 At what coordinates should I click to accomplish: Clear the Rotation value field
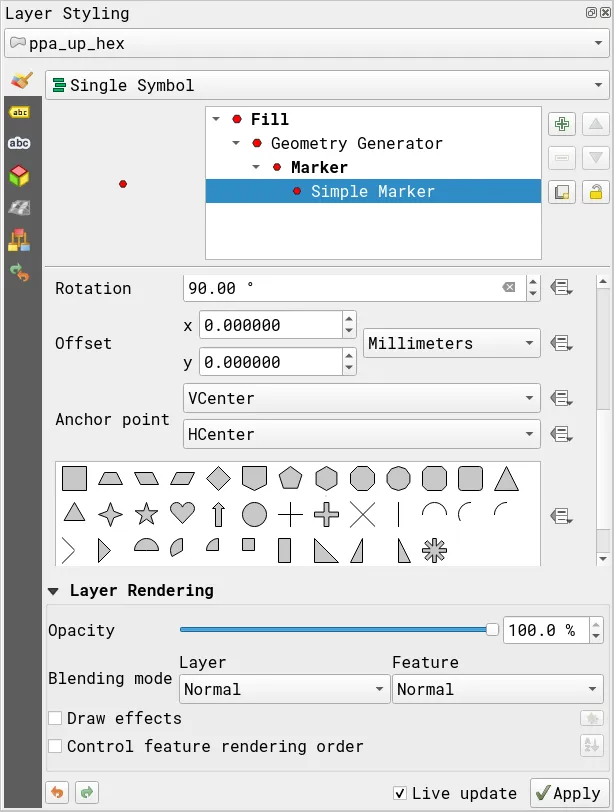point(509,287)
